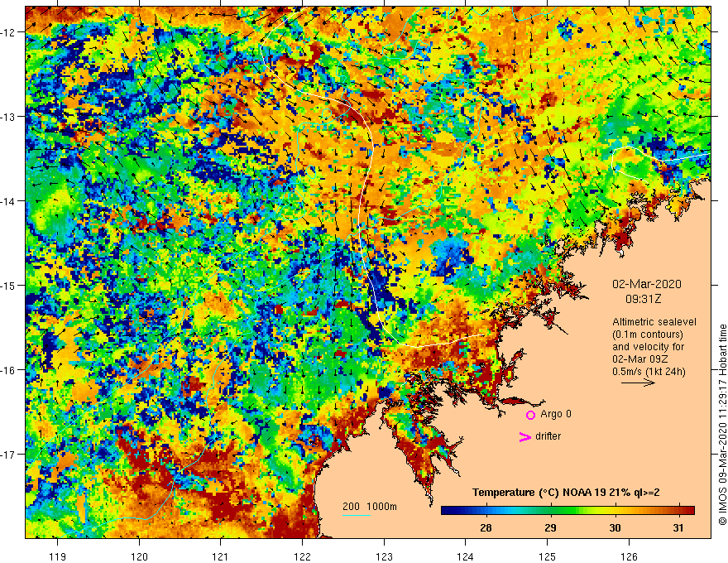This screenshot has width=728, height=563.
Task: Click the '02-Mar 09Z' caption line
Action: pos(640,359)
